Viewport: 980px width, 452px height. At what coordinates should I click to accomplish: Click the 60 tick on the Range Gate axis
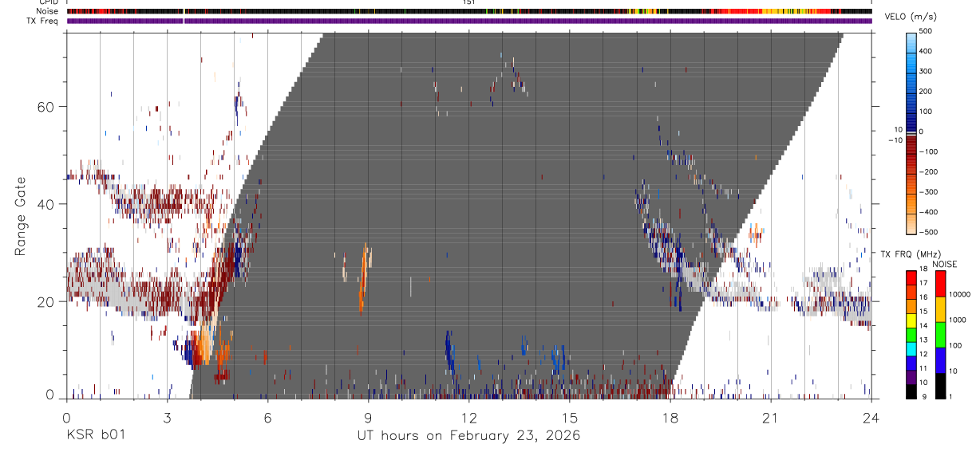pos(47,106)
